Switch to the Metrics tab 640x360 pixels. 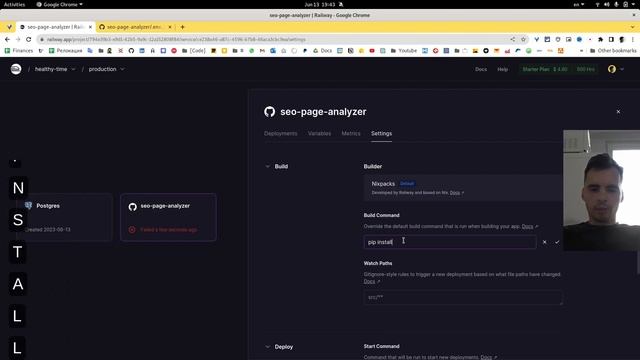[351, 133]
